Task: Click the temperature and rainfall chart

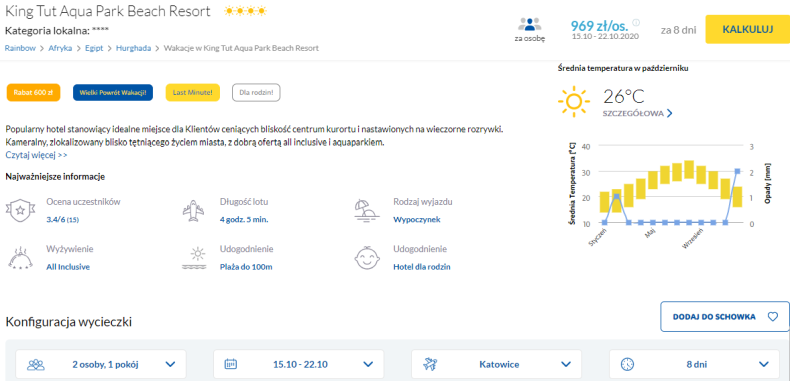Action: 669,194
